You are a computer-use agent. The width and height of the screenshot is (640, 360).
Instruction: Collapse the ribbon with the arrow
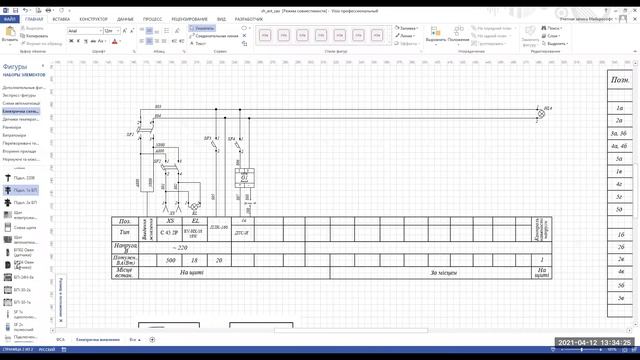[635, 51]
